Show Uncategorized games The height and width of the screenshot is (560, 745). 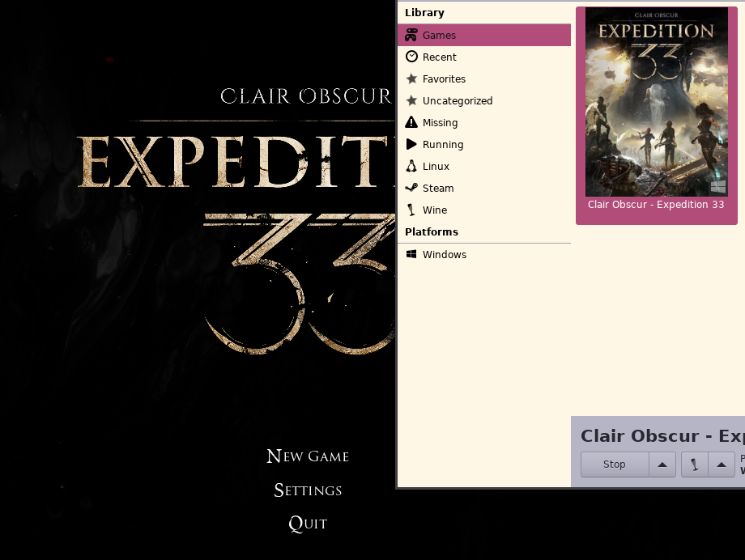pos(484,100)
